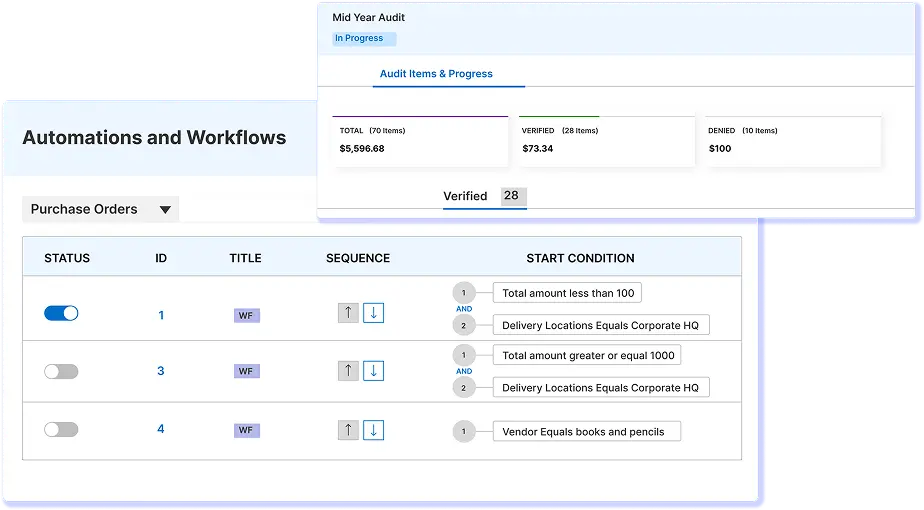Screen dimensions: 924x510
Task: Switch to Audit Items & Progress tab
Action: click(x=436, y=74)
